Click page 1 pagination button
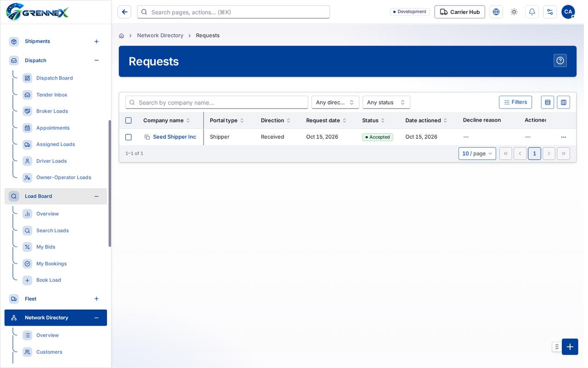 tap(534, 154)
